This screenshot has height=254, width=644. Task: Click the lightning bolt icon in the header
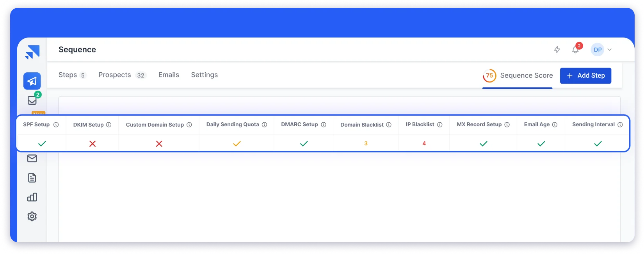557,50
